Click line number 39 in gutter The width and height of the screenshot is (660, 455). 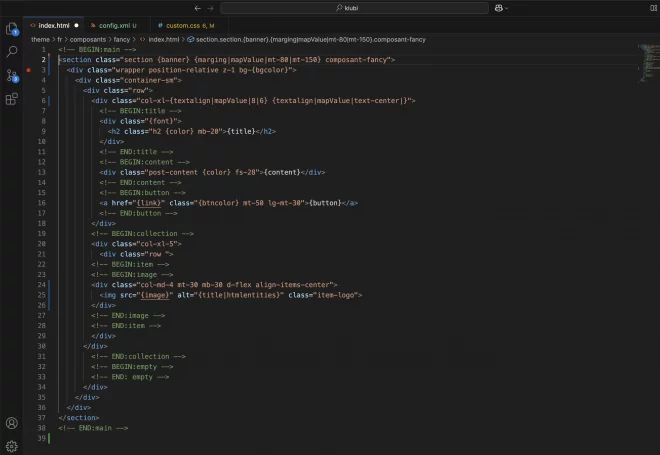pyautogui.click(x=41, y=439)
